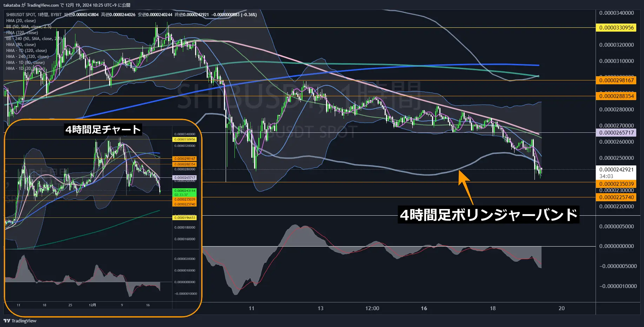Click the −0.0000000883 (−0.36%) change value
The width and height of the screenshot is (644, 327).
[234, 15]
